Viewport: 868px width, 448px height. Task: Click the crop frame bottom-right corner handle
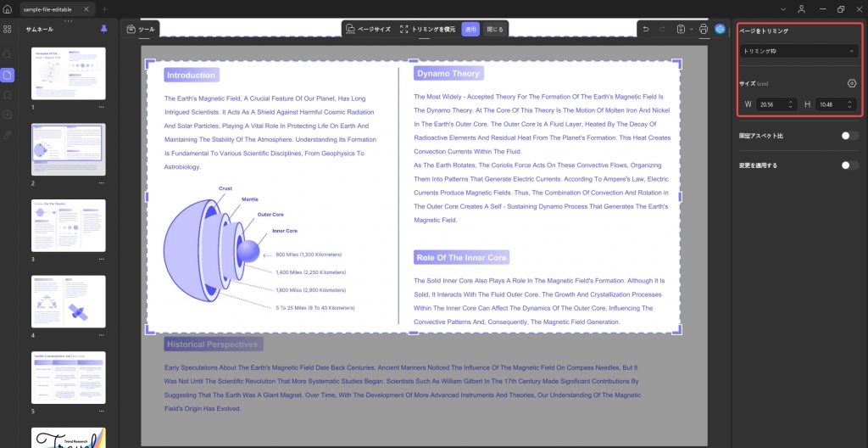[x=677, y=330]
